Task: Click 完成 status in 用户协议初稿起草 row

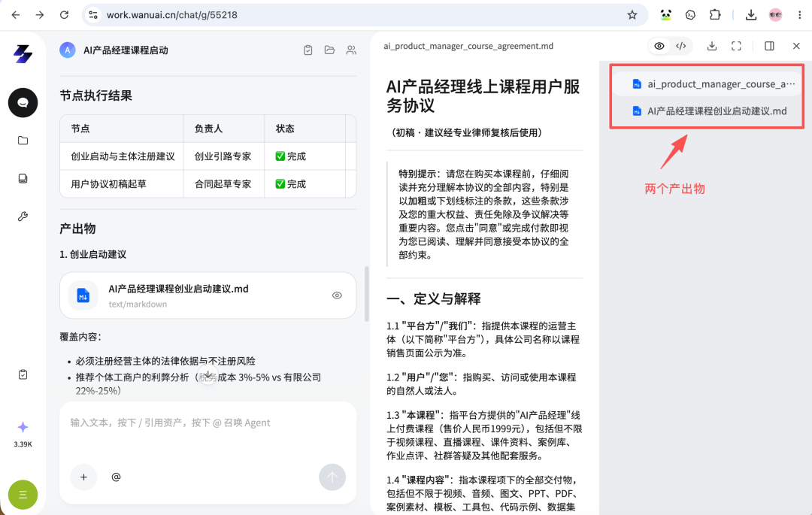Action: click(290, 183)
